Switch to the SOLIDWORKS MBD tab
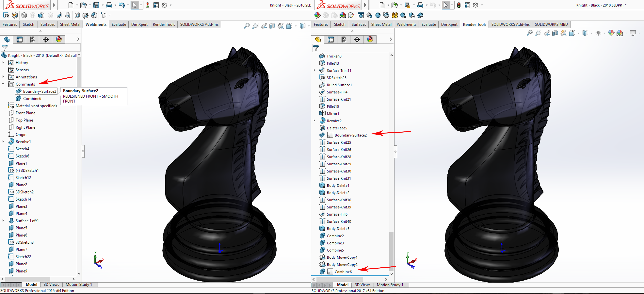The width and height of the screenshot is (644, 294). tap(551, 24)
